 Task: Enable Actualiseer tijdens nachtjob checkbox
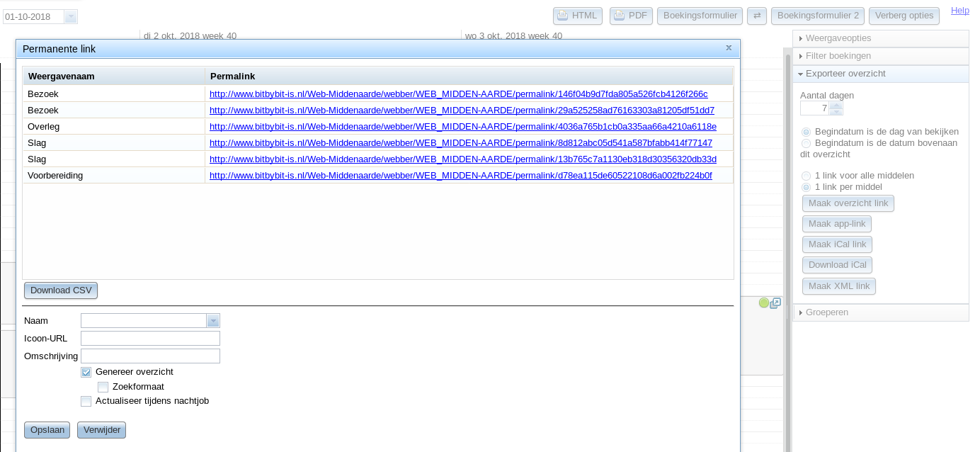[86, 401]
